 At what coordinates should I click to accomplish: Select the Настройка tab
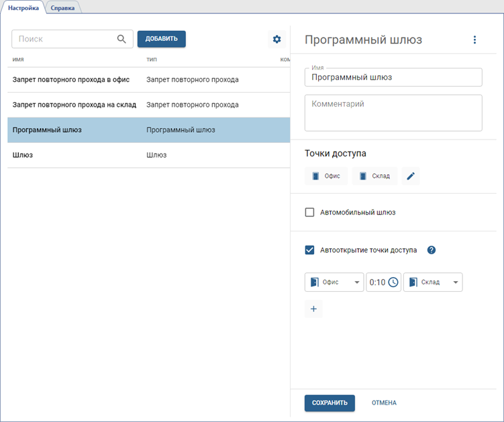coord(23,7)
